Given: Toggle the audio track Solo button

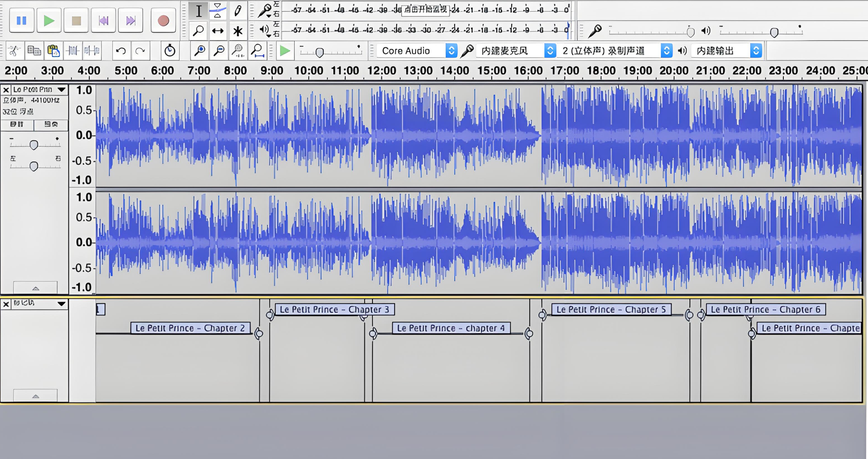Looking at the screenshot, I should pos(51,124).
